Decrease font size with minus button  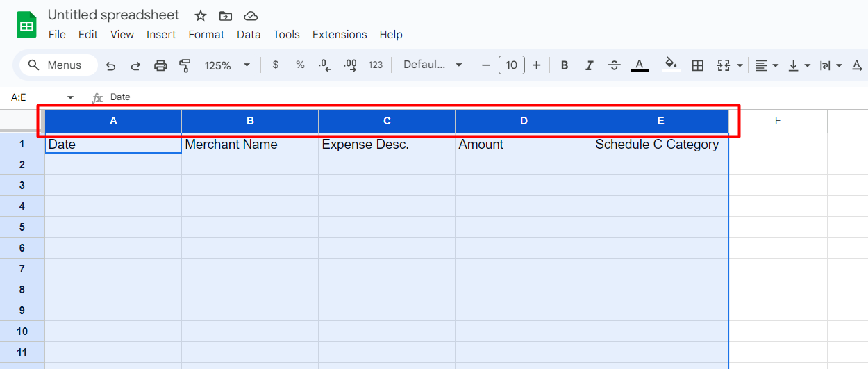coord(486,65)
